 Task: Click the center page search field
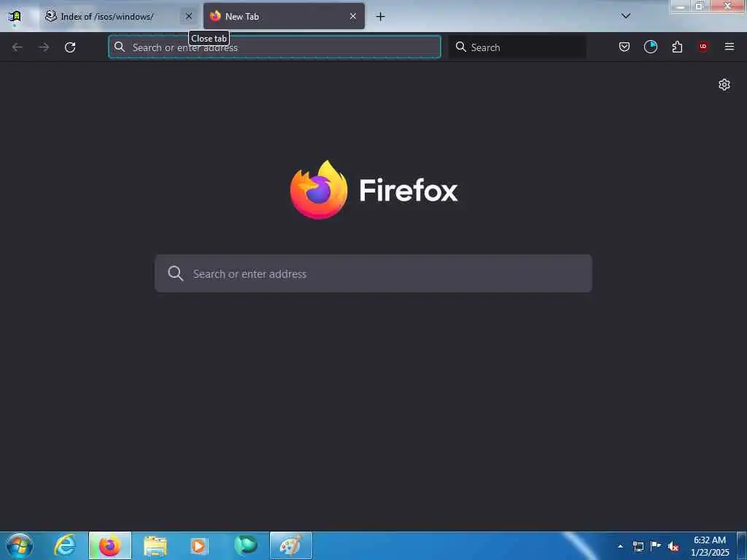tap(373, 273)
